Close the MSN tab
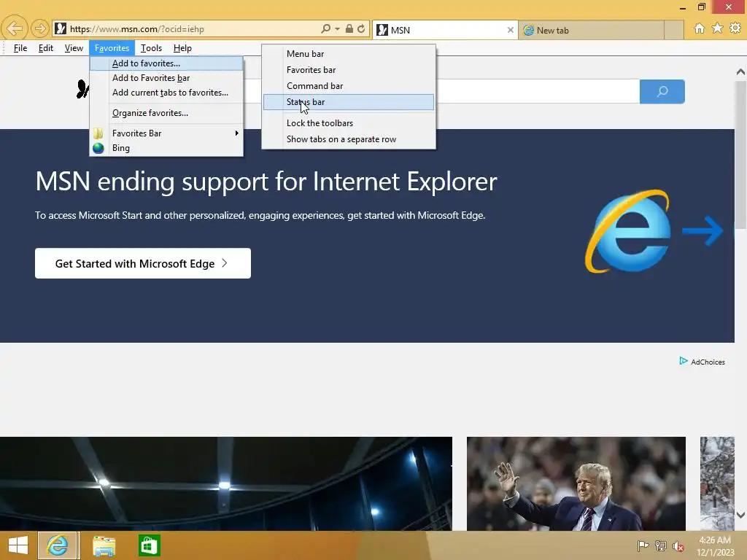 (510, 30)
